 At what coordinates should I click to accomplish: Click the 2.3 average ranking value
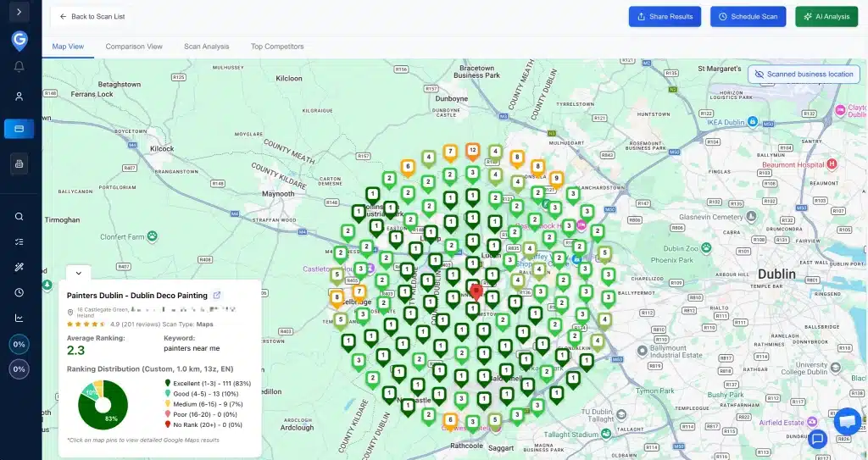[75, 350]
